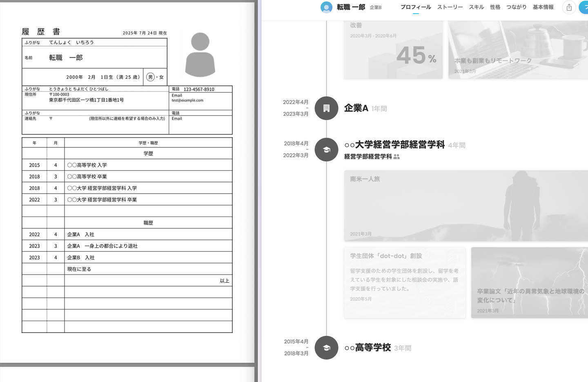
Task: Click the phone number 123-4567-8910
Action: point(199,89)
